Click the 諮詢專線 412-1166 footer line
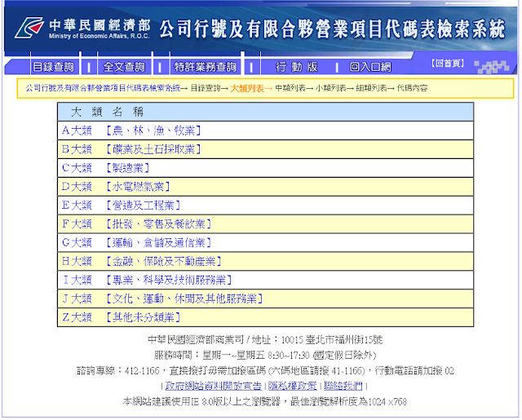522x420 pixels. click(265, 370)
